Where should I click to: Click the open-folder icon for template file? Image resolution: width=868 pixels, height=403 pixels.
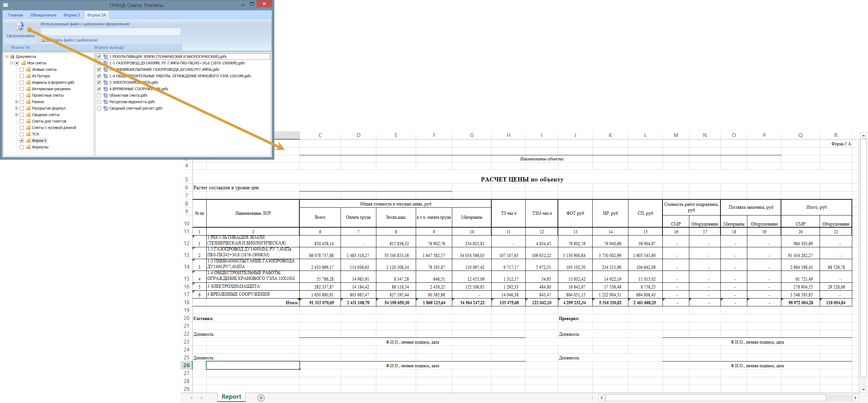43,40
